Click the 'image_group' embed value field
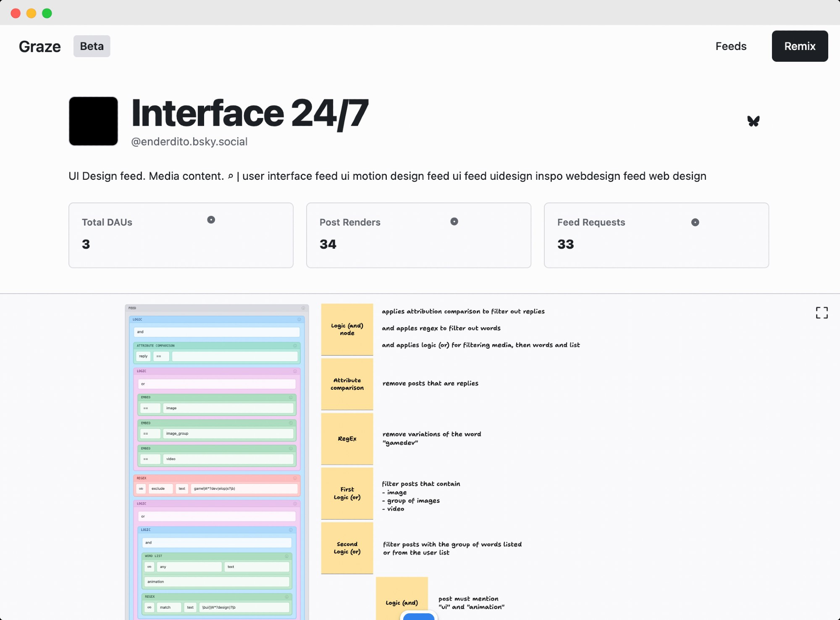The image size is (840, 620). tap(228, 433)
